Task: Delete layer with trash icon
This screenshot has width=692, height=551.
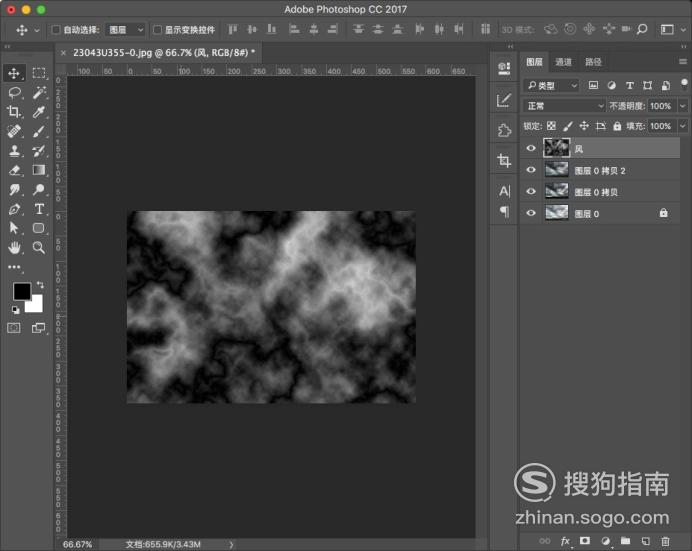Action: click(x=665, y=540)
